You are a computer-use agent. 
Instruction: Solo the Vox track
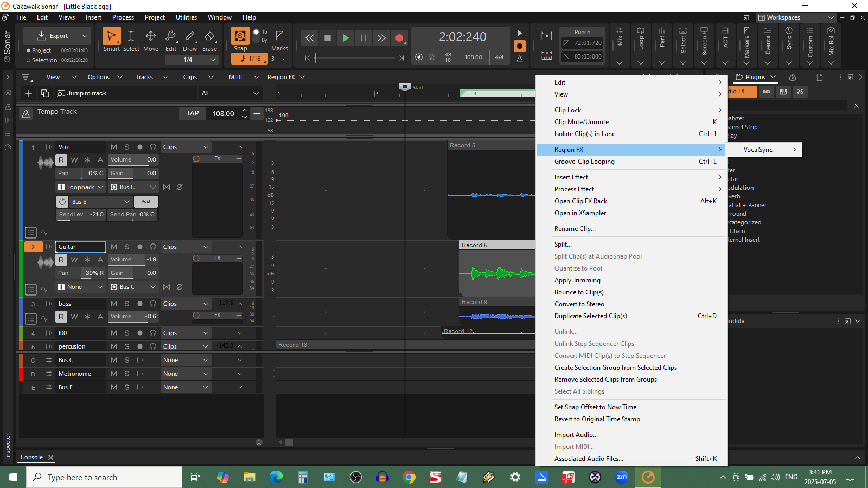(x=127, y=147)
